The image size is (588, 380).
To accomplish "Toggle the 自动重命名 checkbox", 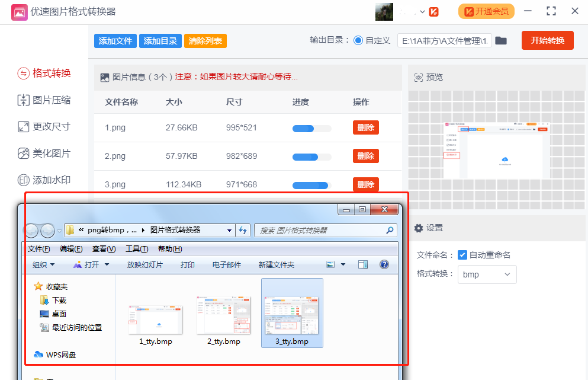I will tap(463, 255).
